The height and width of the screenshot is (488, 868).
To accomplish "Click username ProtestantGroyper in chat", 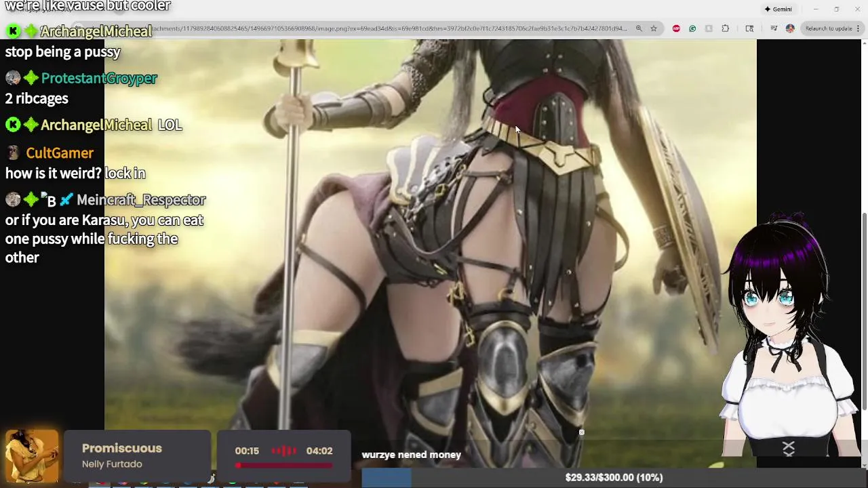I will point(99,78).
